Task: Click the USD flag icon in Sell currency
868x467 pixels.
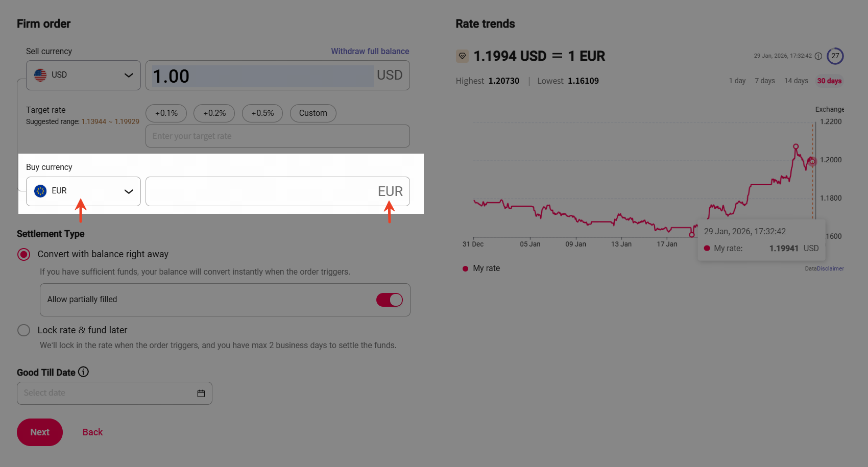Action: coord(40,75)
